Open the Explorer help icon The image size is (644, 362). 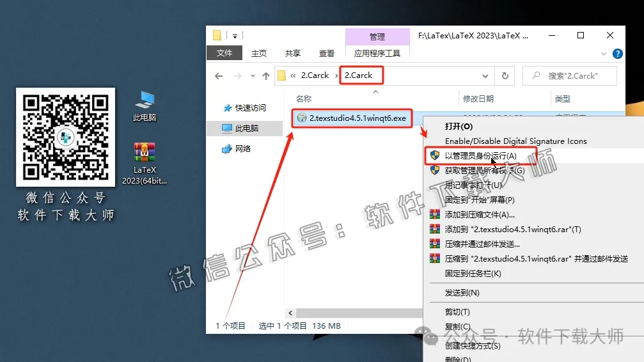coord(617,54)
